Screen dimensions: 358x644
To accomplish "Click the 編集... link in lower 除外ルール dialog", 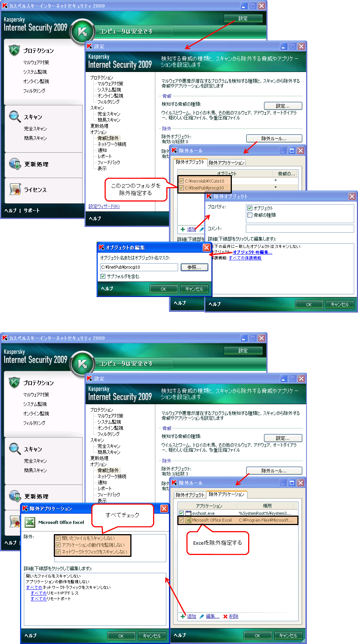I will pyautogui.click(x=213, y=616).
